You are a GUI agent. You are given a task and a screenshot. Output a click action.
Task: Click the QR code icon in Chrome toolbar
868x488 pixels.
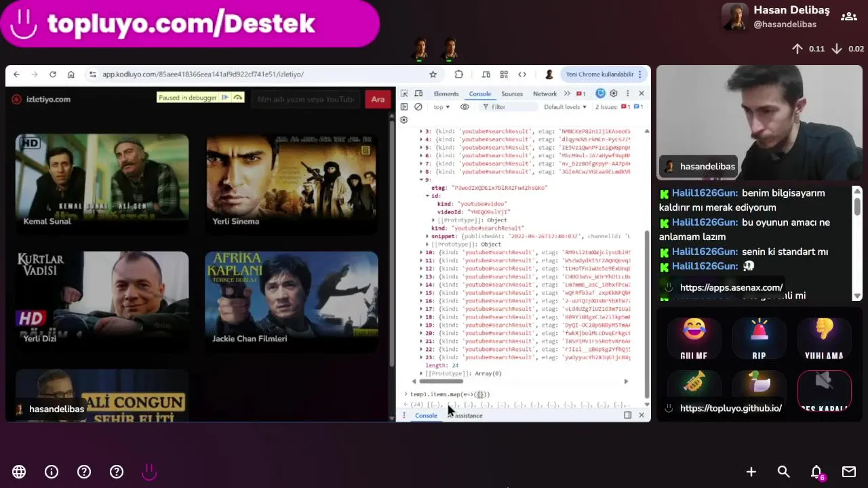(x=504, y=75)
